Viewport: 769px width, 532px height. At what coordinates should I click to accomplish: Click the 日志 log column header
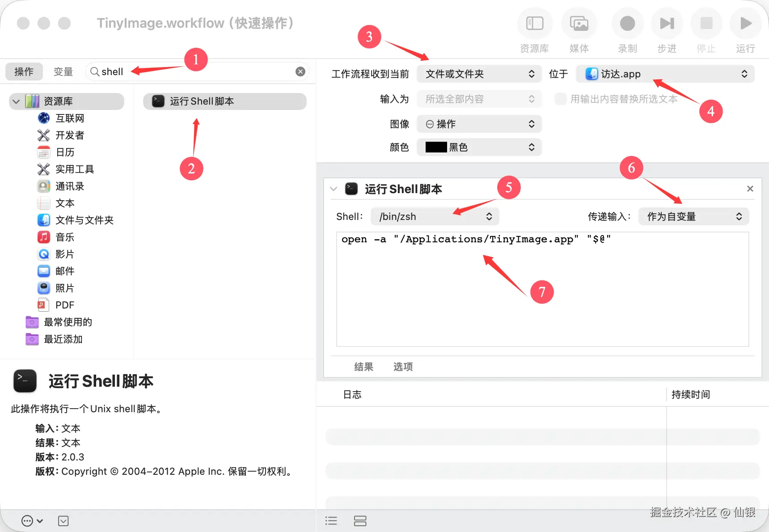pos(352,394)
